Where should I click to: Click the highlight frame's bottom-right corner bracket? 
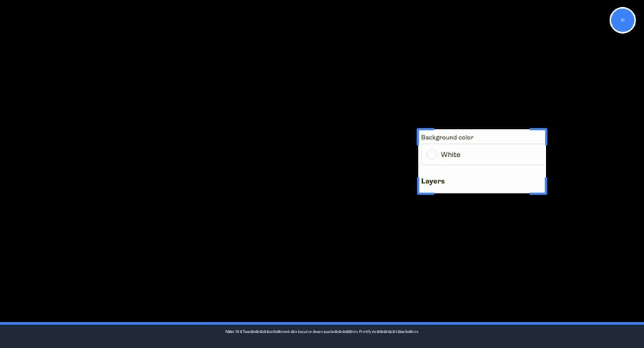pos(545,191)
